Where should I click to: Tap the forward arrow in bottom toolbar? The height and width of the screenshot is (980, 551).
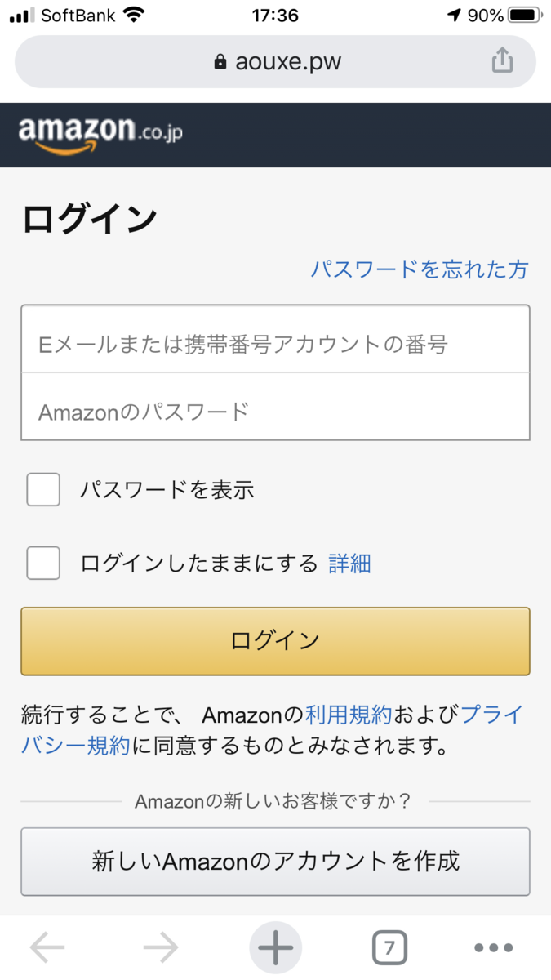(161, 947)
